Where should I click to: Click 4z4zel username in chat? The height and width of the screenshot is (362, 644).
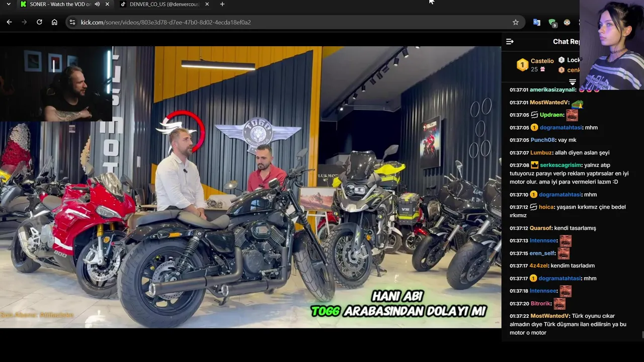pos(539,266)
